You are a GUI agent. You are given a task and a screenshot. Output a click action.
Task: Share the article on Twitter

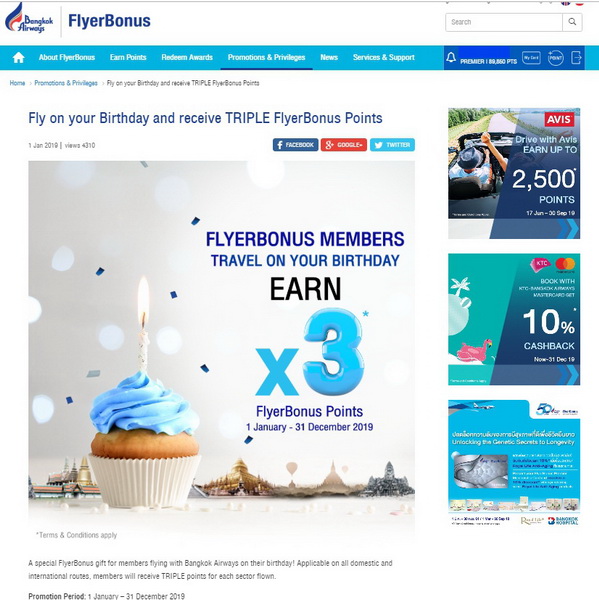pyautogui.click(x=392, y=145)
